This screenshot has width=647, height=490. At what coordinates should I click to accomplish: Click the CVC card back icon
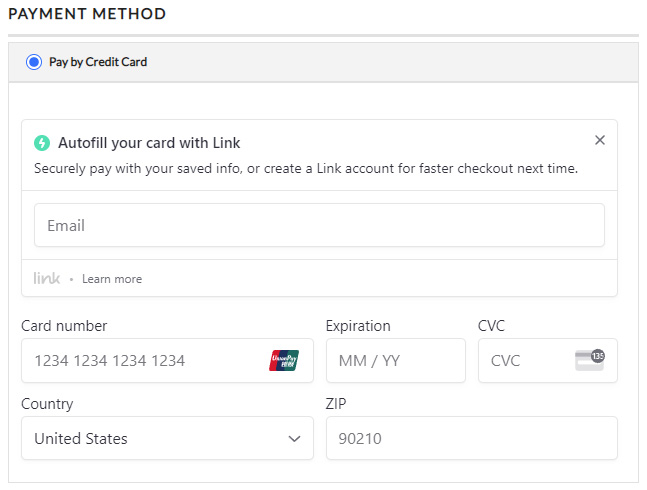590,360
